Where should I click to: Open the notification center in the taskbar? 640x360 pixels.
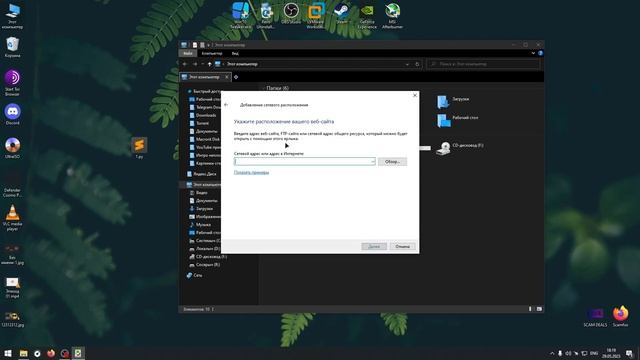[629, 353]
